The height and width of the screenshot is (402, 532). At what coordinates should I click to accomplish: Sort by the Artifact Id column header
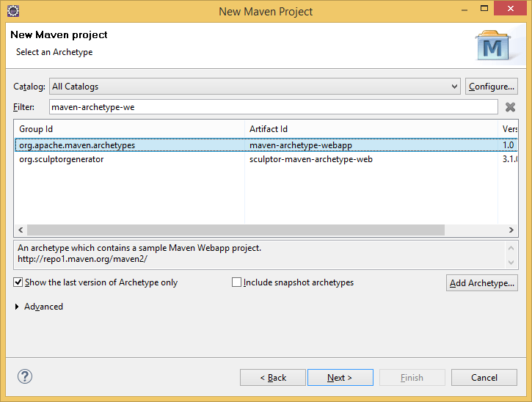pos(371,129)
